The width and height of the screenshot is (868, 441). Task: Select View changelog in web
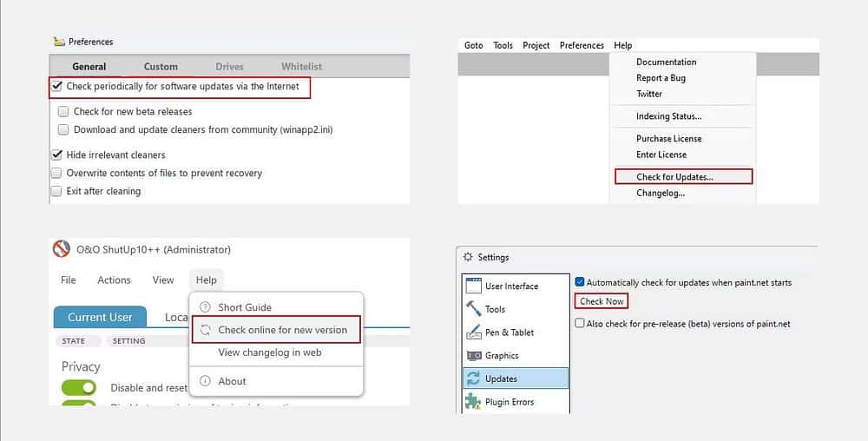click(270, 352)
